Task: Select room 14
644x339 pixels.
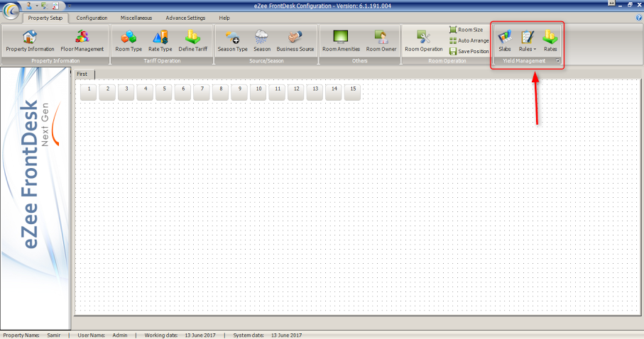Action: coord(334,92)
